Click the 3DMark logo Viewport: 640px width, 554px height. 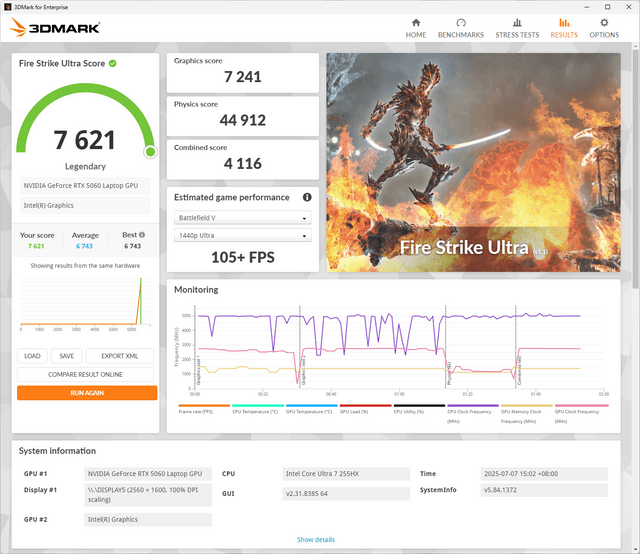tap(55, 27)
